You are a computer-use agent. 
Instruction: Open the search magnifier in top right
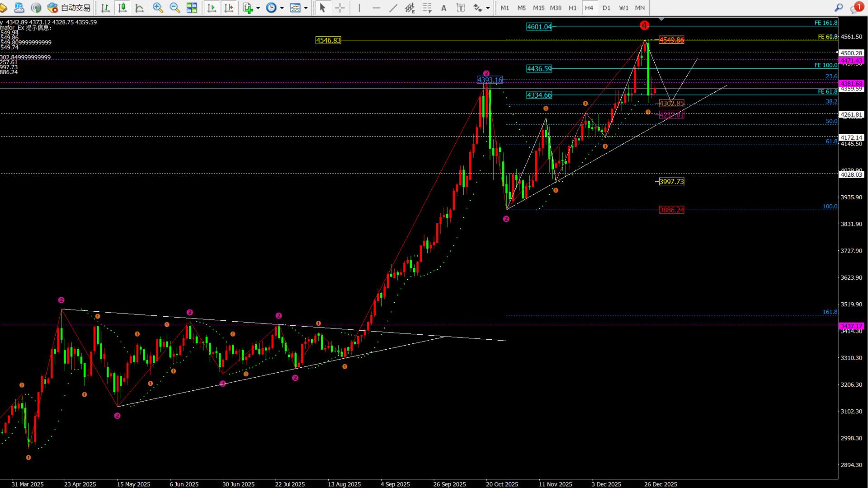click(839, 8)
